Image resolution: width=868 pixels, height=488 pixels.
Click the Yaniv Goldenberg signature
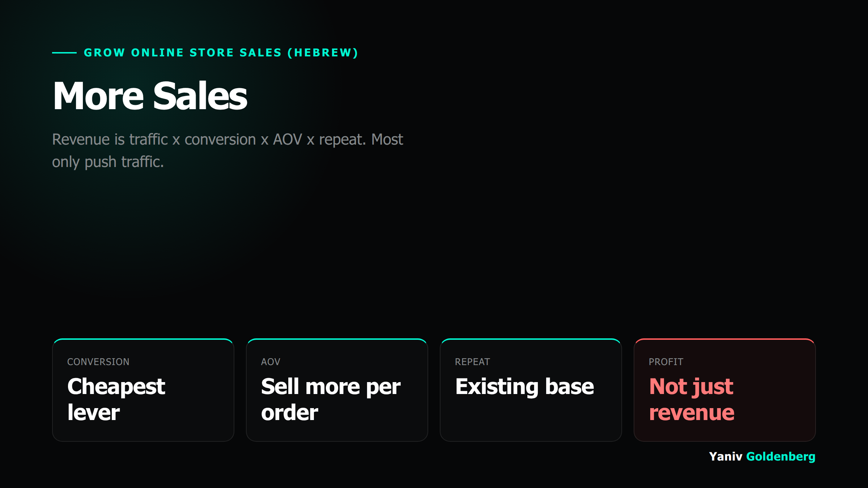(x=762, y=457)
